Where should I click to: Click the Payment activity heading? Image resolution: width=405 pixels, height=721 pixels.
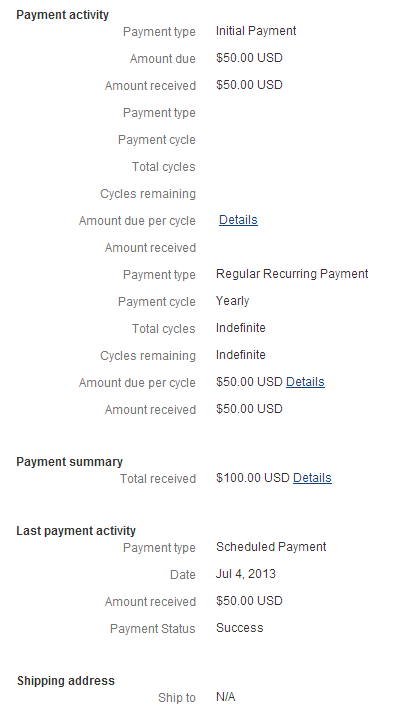[x=63, y=15]
